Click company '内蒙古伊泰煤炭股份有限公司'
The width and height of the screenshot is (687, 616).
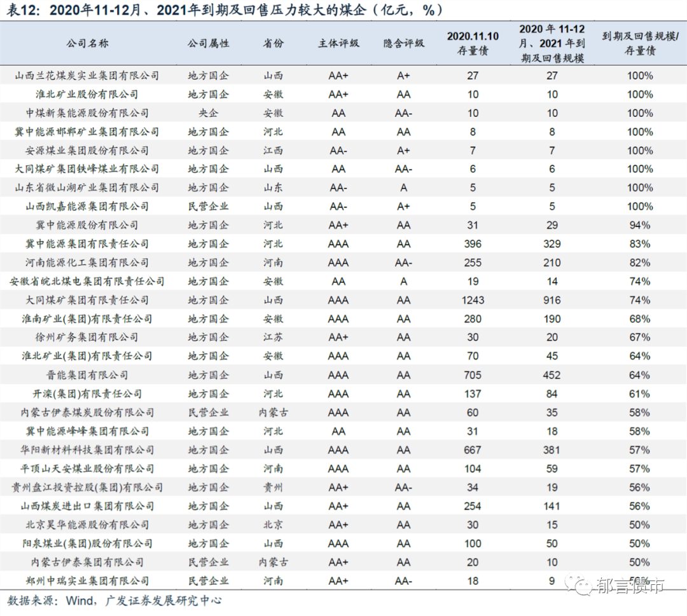coord(87,413)
